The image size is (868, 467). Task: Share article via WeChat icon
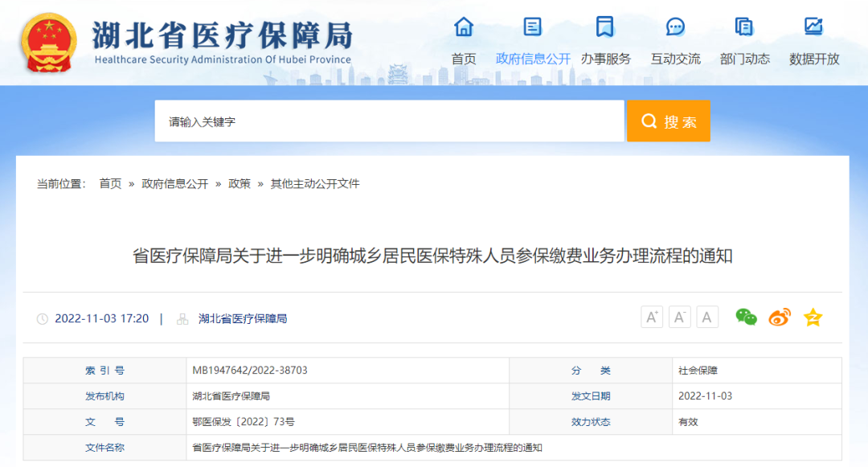click(746, 317)
